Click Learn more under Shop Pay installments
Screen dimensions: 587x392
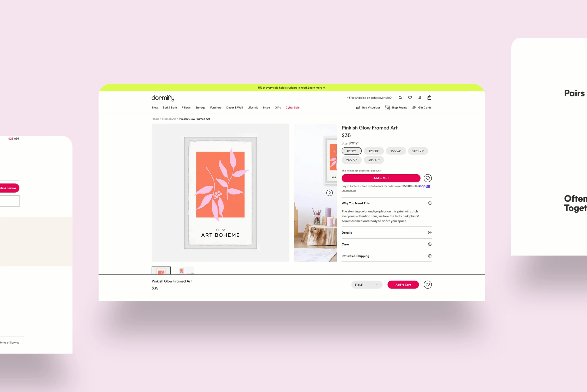pos(348,191)
